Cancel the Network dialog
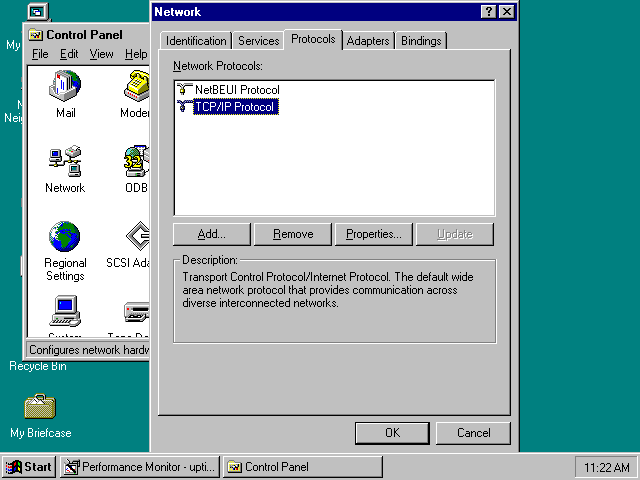640x480 pixels. tap(473, 433)
